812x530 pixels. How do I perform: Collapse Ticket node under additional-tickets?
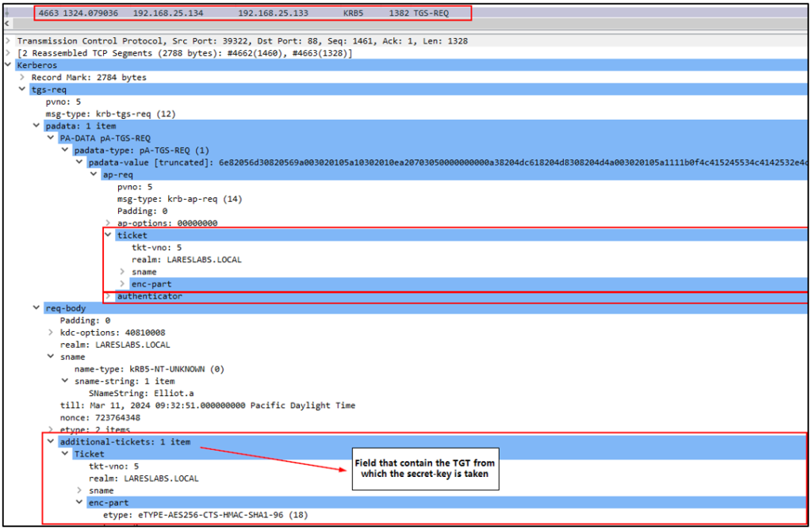click(65, 454)
